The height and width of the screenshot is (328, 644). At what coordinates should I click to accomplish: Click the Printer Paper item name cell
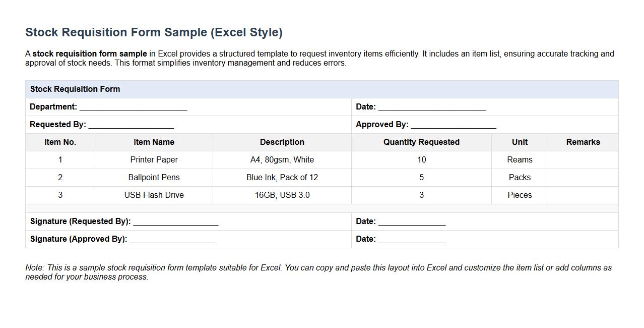pyautogui.click(x=154, y=159)
